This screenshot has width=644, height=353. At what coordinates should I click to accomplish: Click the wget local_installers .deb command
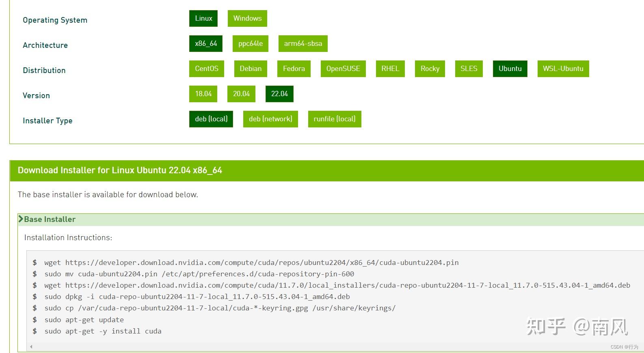point(337,285)
